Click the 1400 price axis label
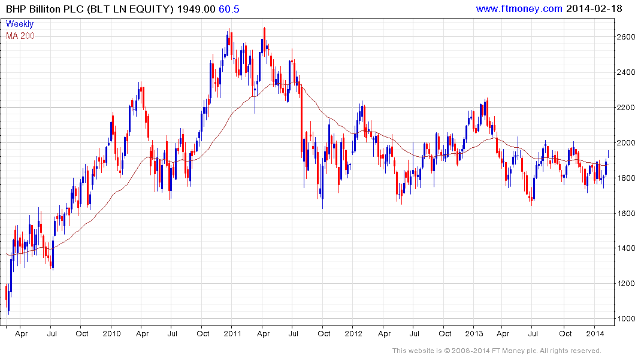This screenshot has height=359, width=644. [626, 248]
